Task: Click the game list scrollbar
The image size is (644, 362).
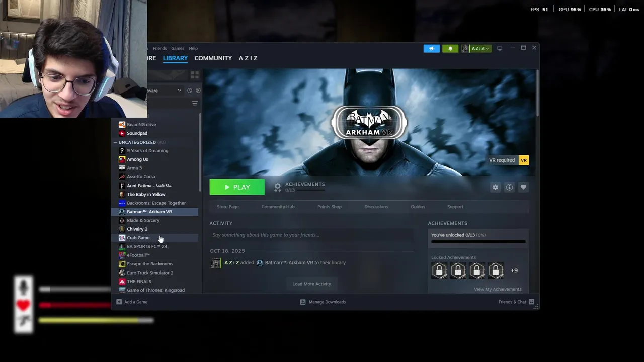Action: pyautogui.click(x=200, y=152)
